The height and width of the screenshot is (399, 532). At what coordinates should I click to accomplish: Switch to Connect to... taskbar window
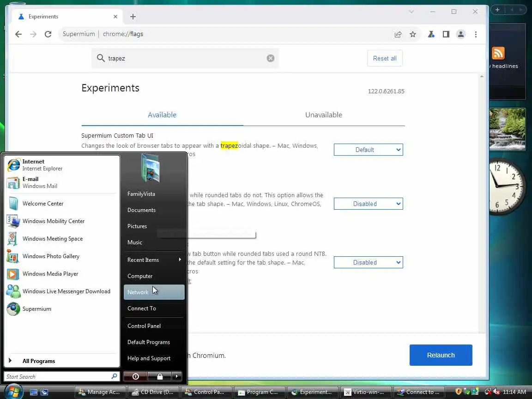pyautogui.click(x=419, y=392)
